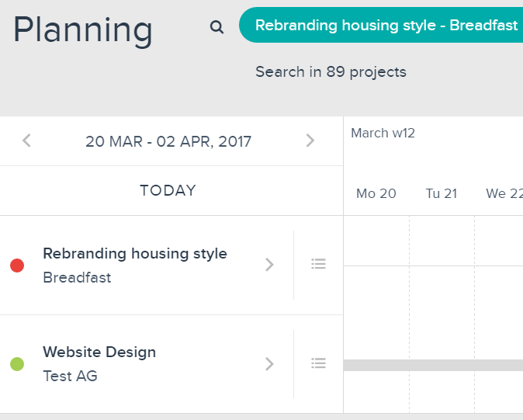Jump to TODAY in the planner

(168, 190)
